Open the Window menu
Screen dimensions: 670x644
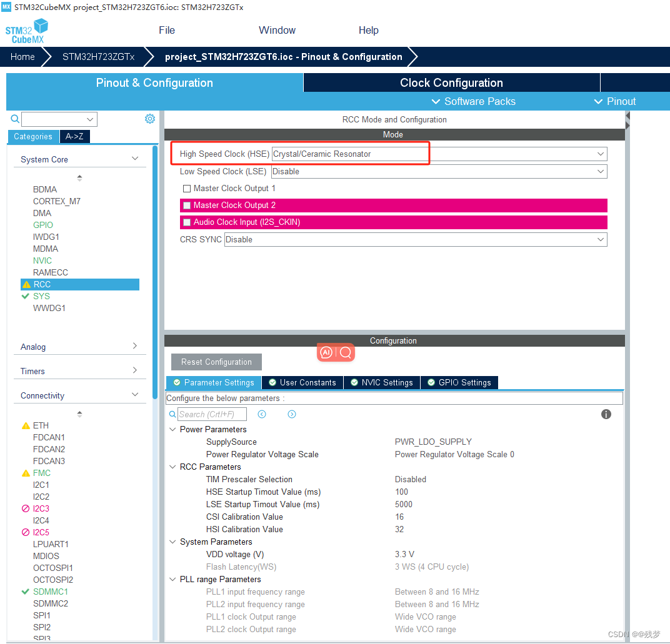coord(277,31)
